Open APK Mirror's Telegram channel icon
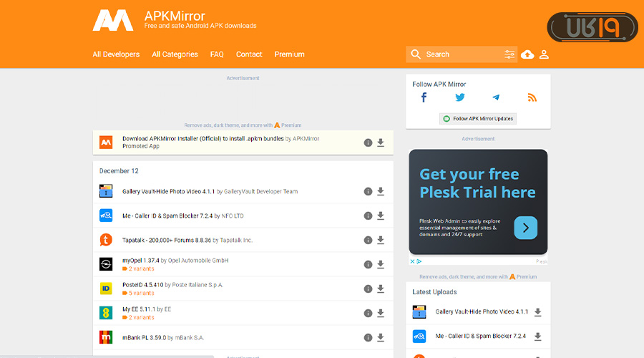The width and height of the screenshot is (644, 358). coord(496,98)
